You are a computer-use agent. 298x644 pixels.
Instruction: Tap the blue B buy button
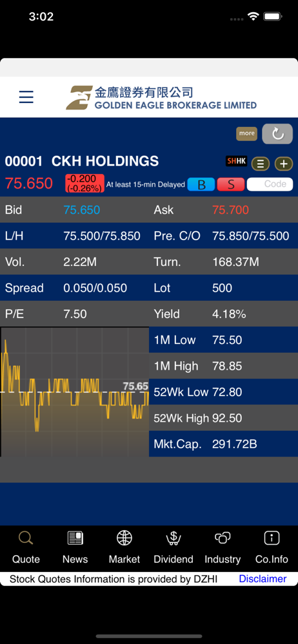(201, 184)
